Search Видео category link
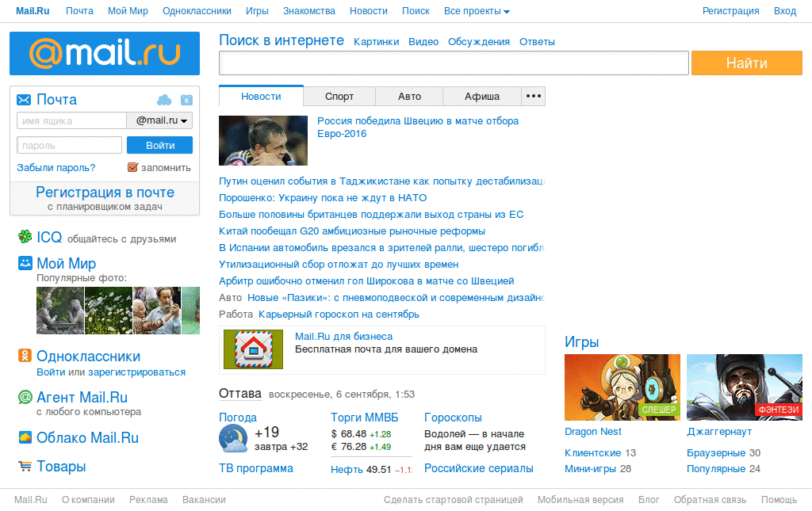 tap(423, 42)
